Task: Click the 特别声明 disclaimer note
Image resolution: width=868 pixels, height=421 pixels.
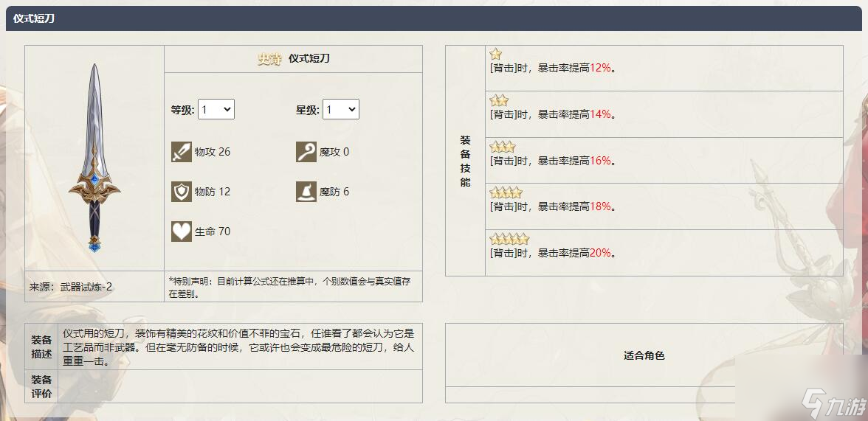Action: coord(289,287)
